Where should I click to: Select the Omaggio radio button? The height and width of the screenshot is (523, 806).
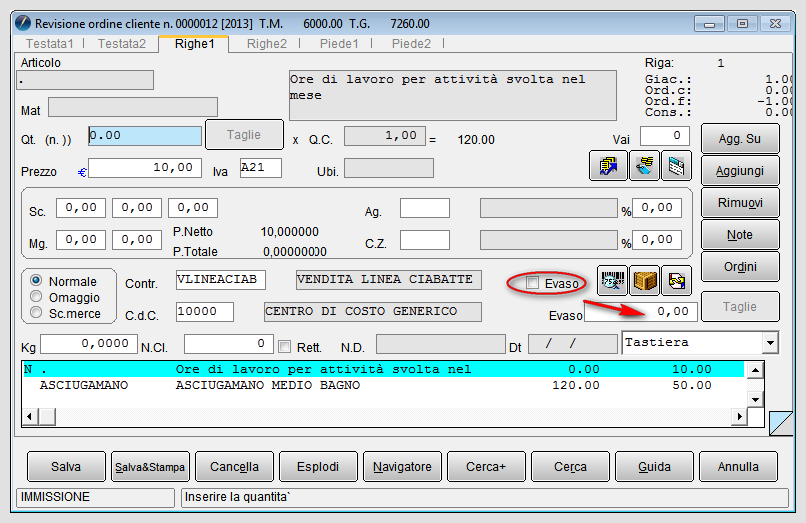[36, 296]
